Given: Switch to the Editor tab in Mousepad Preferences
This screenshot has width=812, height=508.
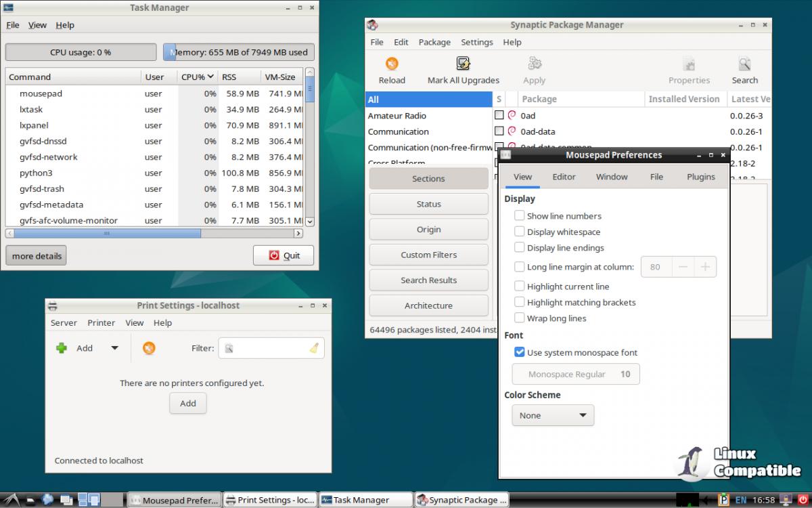Looking at the screenshot, I should (x=564, y=177).
